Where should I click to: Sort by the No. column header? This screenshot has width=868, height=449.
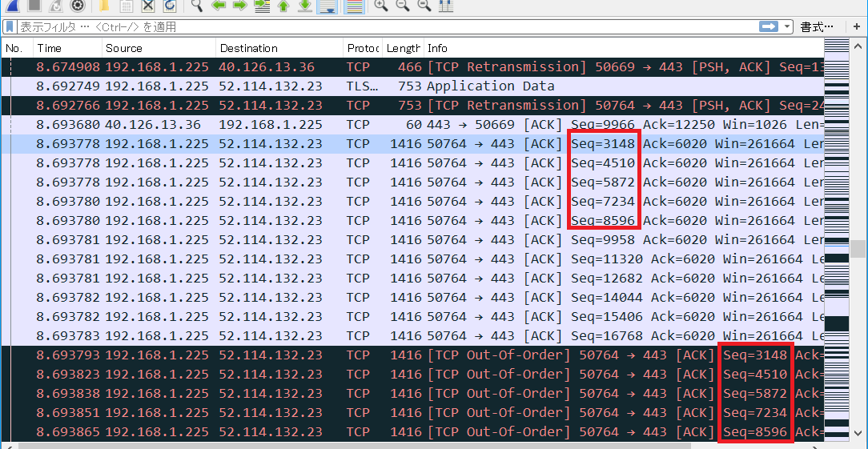point(17,48)
